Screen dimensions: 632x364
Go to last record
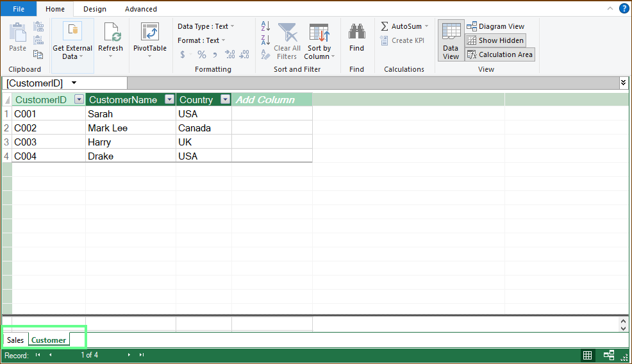[x=142, y=355]
